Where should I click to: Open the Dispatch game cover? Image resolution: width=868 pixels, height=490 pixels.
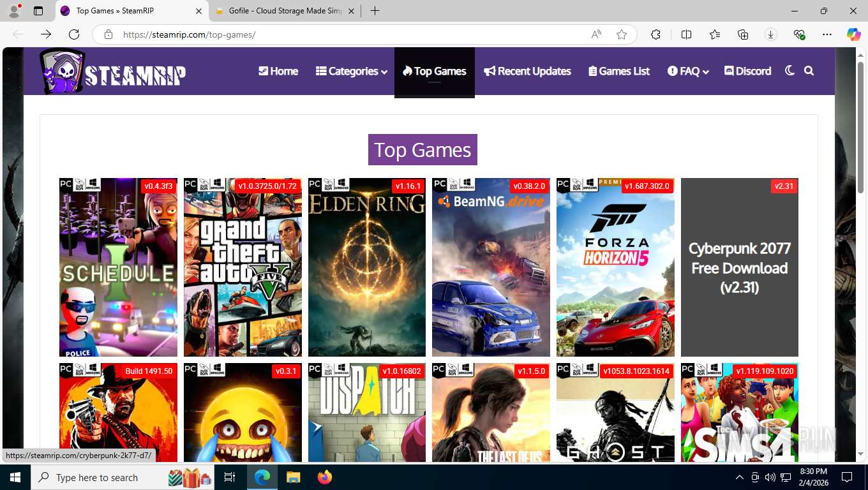(x=367, y=413)
